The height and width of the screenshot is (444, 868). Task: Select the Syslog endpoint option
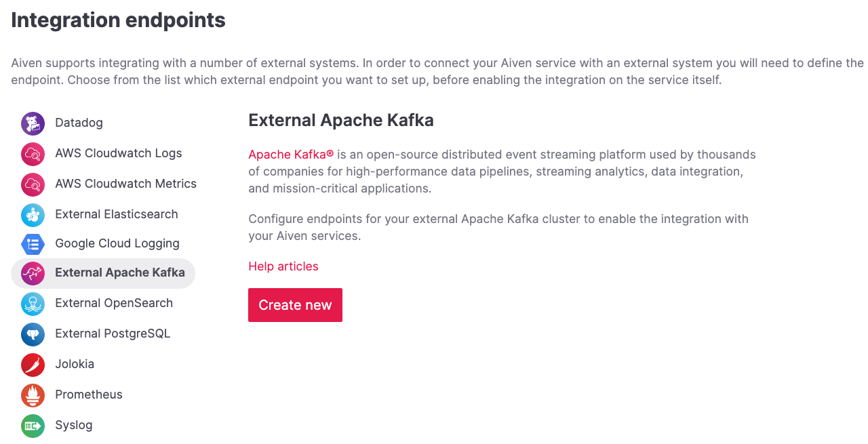coord(73,425)
